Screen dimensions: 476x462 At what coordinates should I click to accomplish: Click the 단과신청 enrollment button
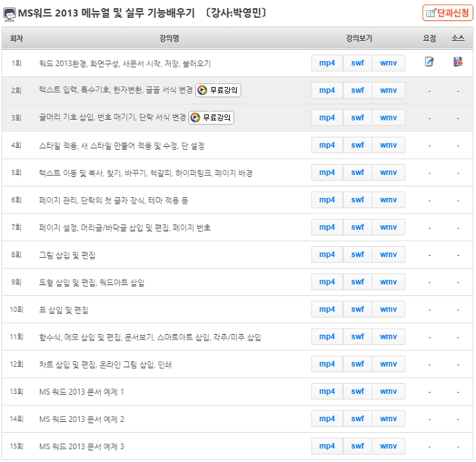coord(447,13)
